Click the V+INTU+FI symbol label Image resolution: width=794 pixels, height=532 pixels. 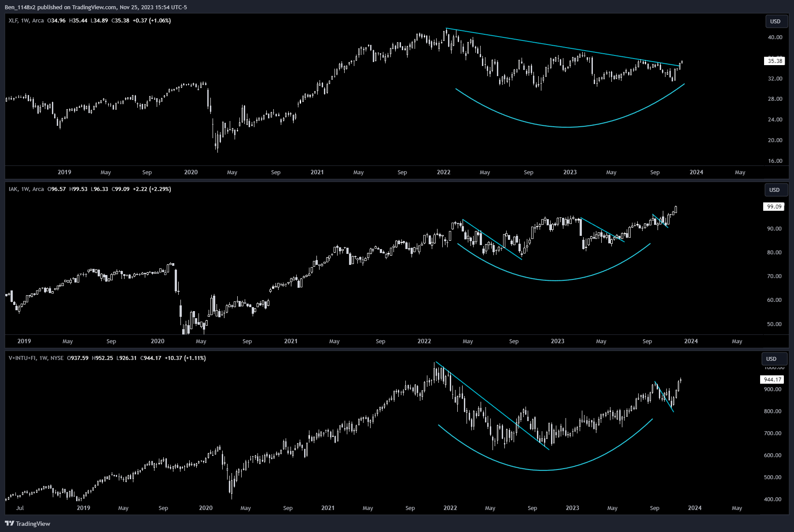(22, 358)
